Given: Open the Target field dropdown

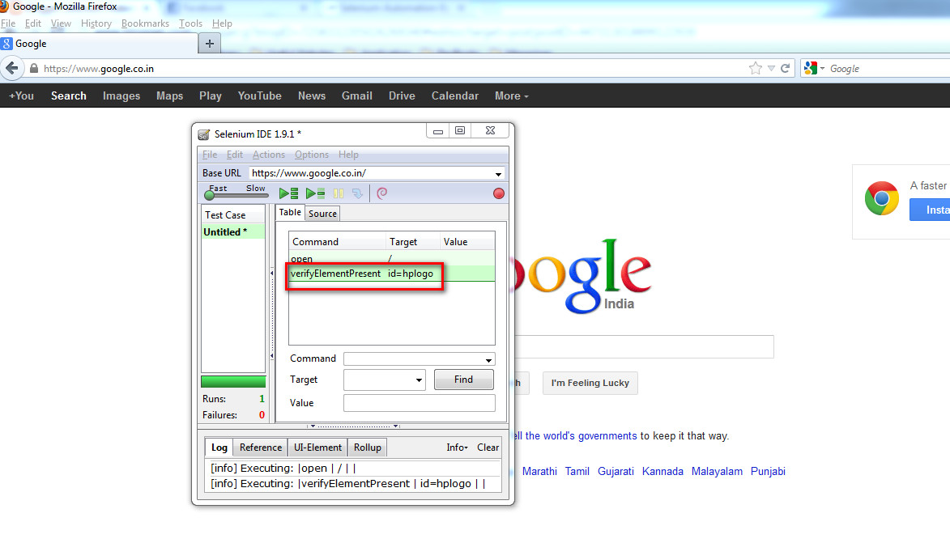Looking at the screenshot, I should 420,380.
